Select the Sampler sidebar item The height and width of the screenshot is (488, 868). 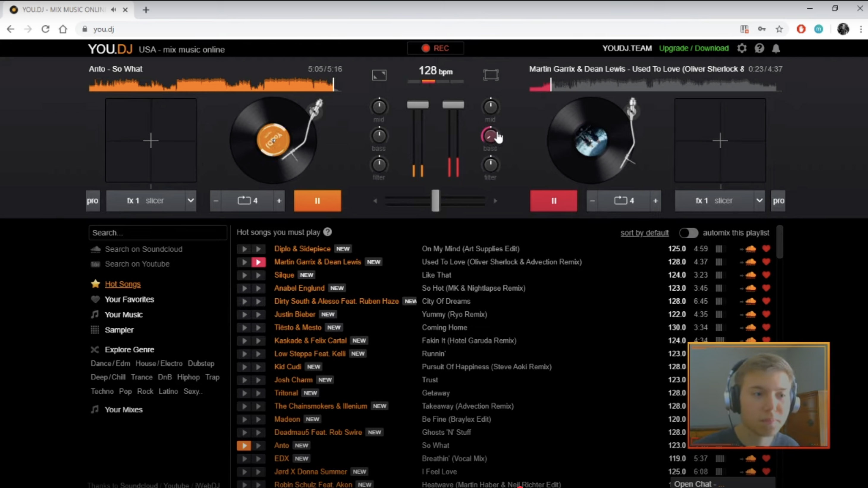(119, 330)
